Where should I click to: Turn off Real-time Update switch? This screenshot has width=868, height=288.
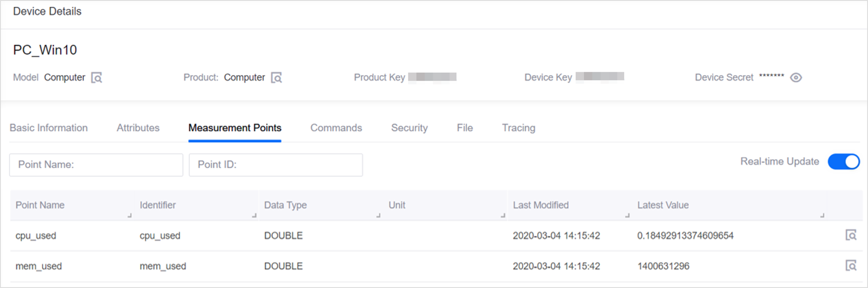(843, 162)
